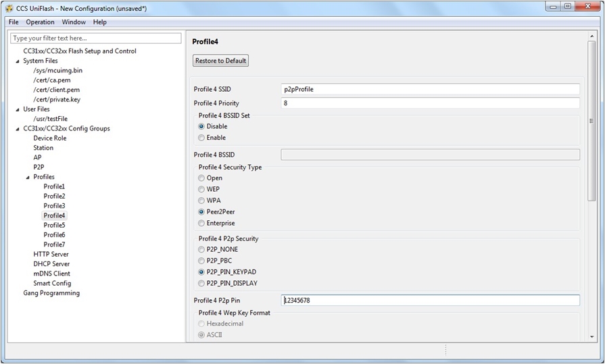Open the DHCP Server config group
This screenshot has width=605, height=364.
(51, 264)
